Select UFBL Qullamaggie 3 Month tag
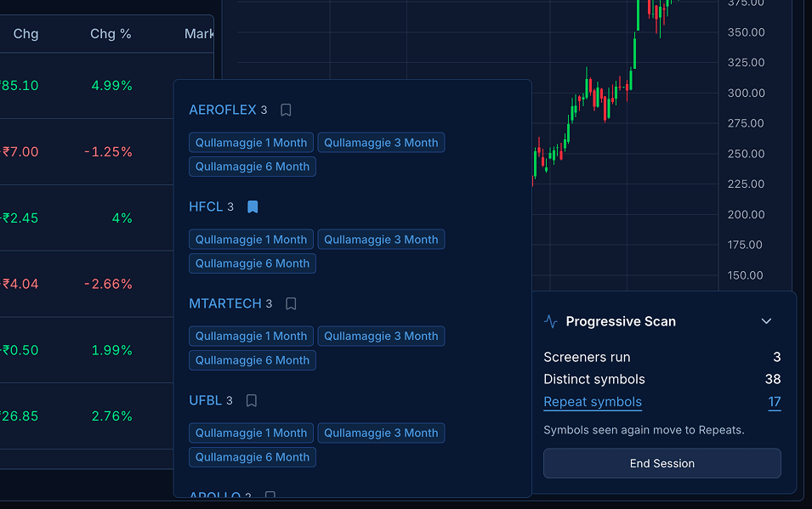The image size is (812, 509). click(x=381, y=433)
